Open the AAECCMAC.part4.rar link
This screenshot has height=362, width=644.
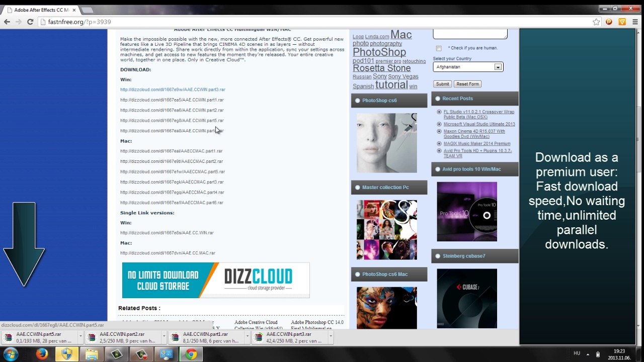(x=172, y=192)
